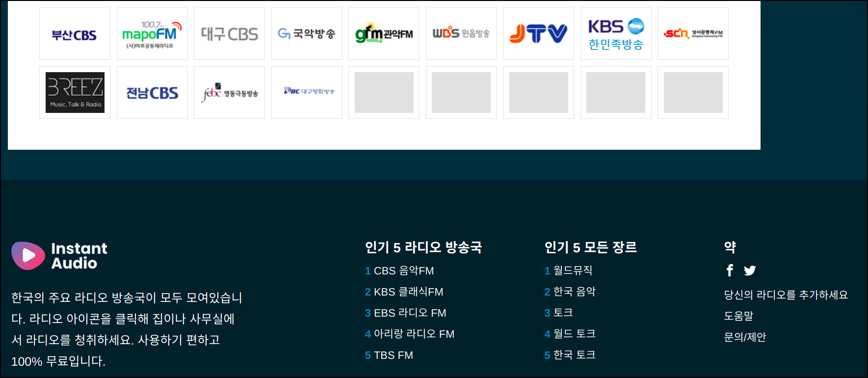The height and width of the screenshot is (378, 868).
Task: Open the 월드 토크 genre link
Action: click(574, 334)
